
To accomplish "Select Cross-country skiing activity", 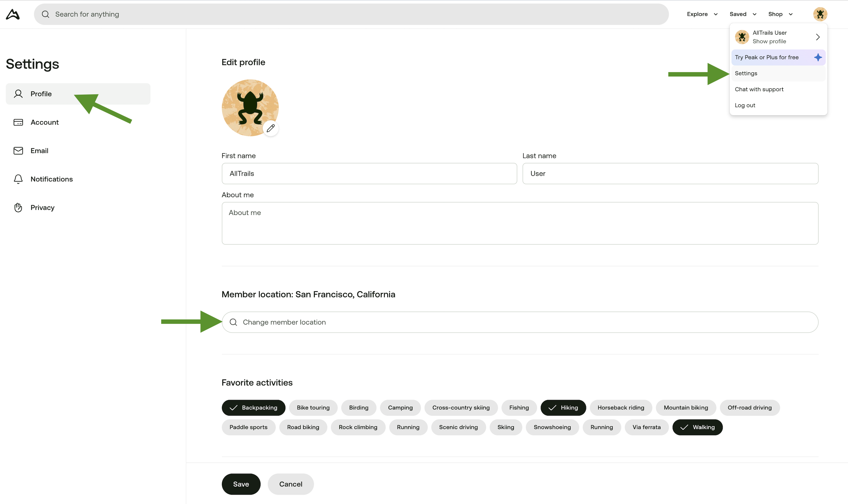I will [x=461, y=408].
